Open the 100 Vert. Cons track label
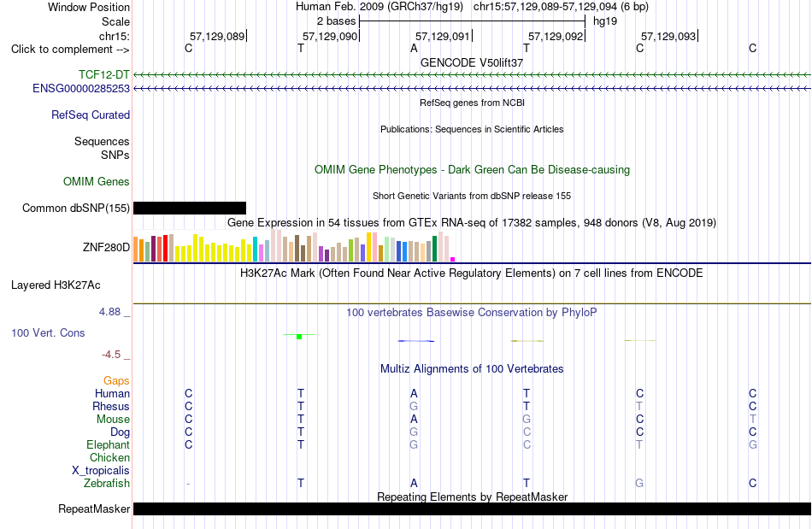 click(48, 332)
